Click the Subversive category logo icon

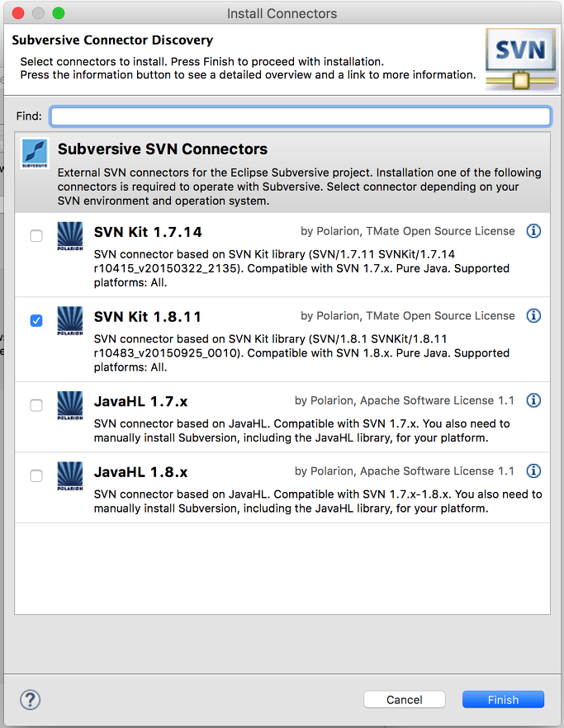click(x=35, y=154)
